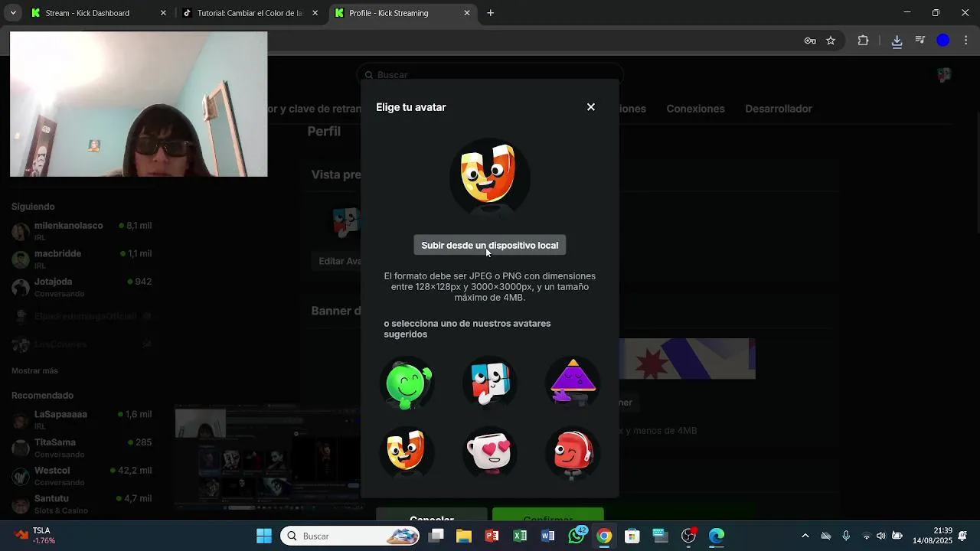
Task: Open Word from taskbar
Action: point(548,536)
